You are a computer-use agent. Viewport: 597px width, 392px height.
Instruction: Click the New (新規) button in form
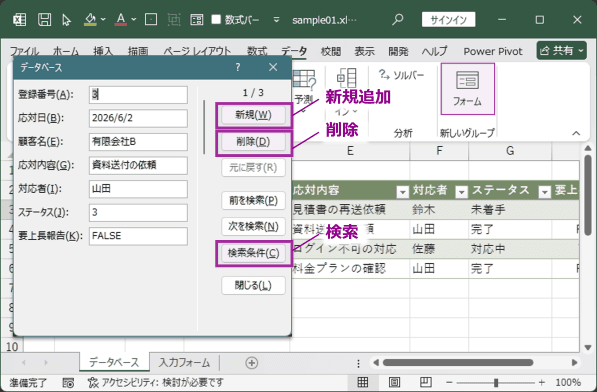[x=253, y=115]
